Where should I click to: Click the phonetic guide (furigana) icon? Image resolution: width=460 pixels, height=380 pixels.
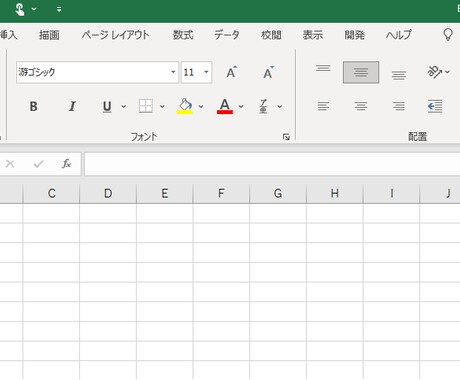263,106
